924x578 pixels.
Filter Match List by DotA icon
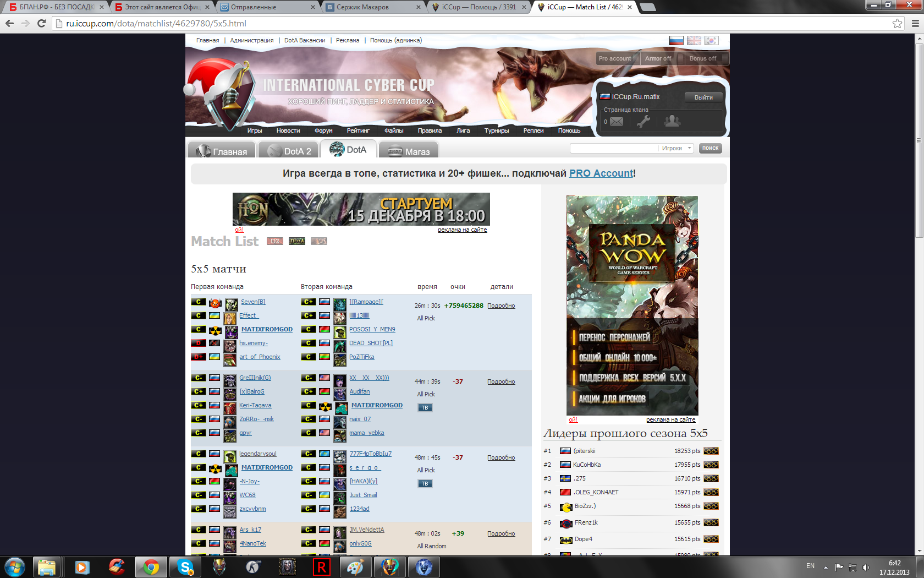tap(297, 241)
